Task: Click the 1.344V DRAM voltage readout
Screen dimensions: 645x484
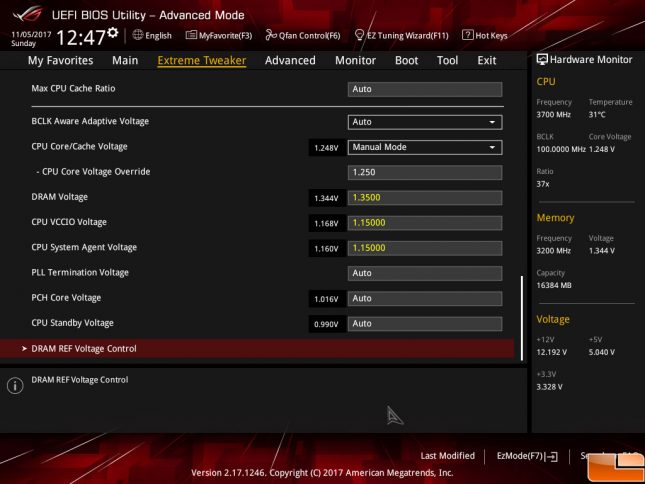Action: point(327,198)
